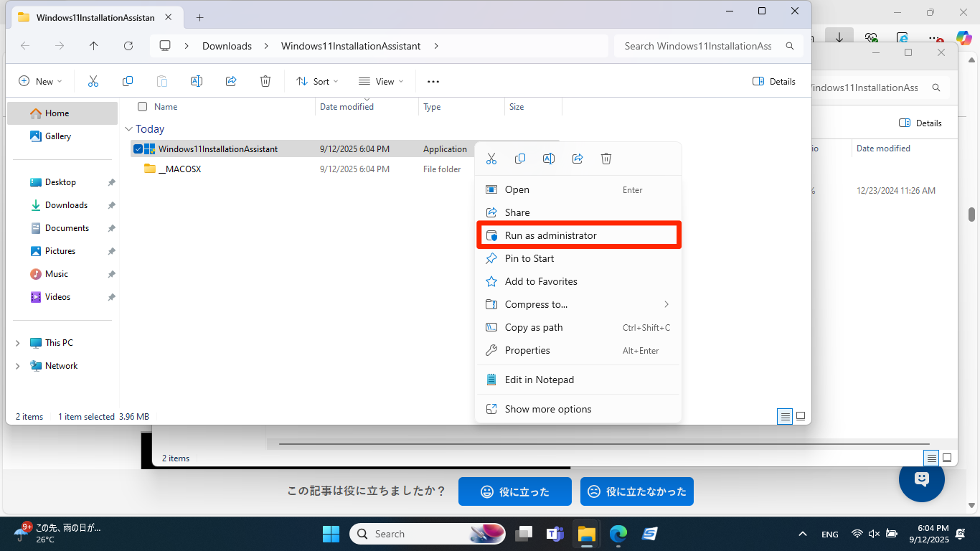The height and width of the screenshot is (551, 980).
Task: Tick the select-all checkbox beside Name header
Action: (x=142, y=107)
